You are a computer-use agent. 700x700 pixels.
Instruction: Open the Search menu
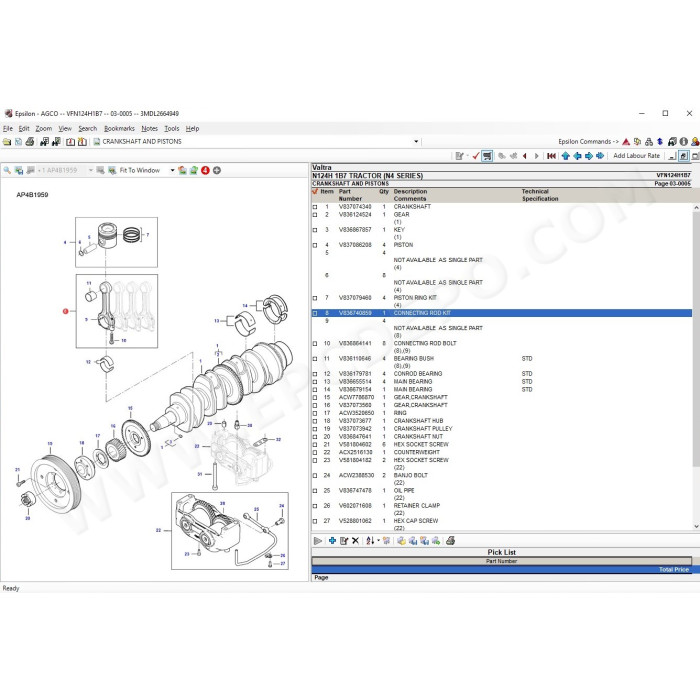coord(88,129)
